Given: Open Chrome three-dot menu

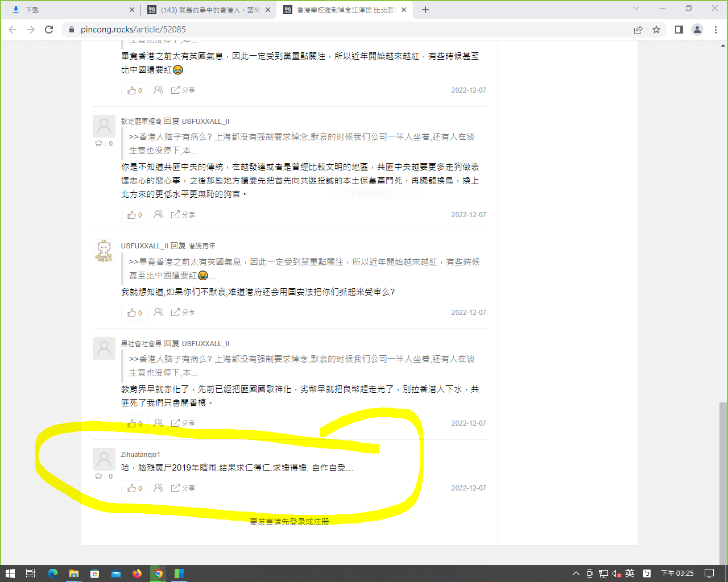Looking at the screenshot, I should (x=715, y=30).
